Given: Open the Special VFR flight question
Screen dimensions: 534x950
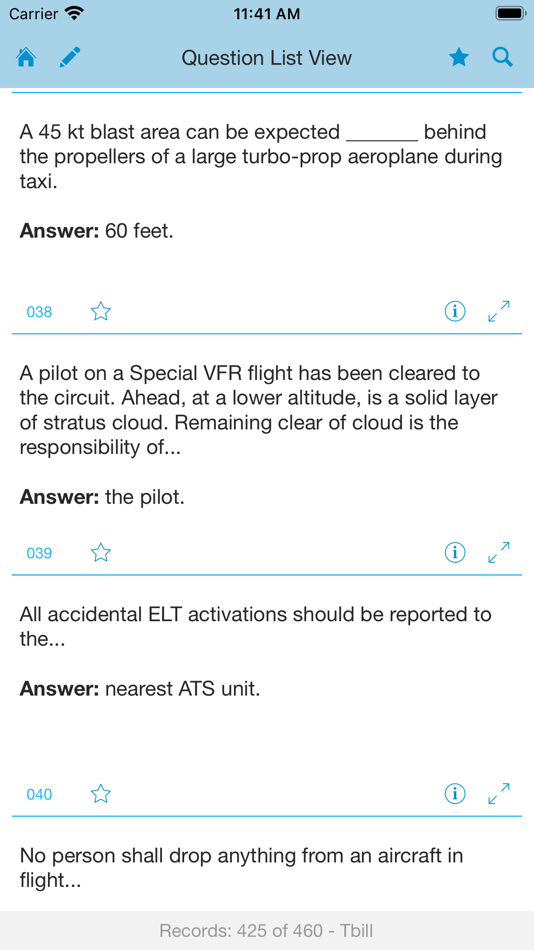Looking at the screenshot, I should [x=259, y=410].
